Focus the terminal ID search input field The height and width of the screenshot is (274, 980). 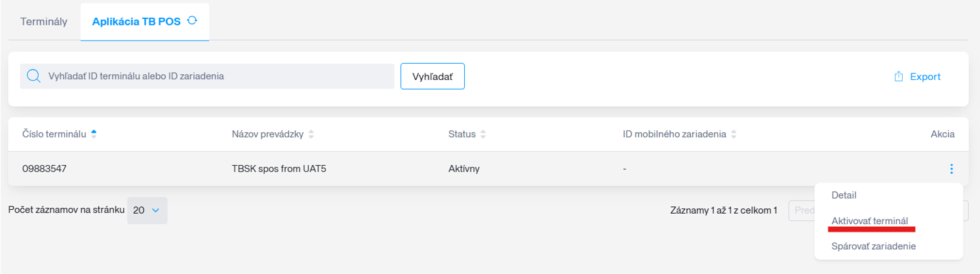coord(207,77)
